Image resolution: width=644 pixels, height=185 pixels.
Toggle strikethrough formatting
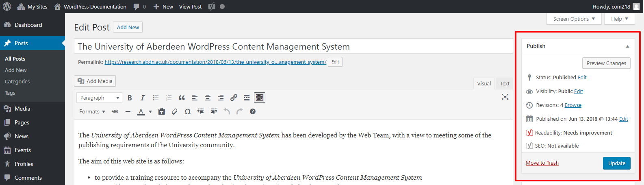pos(115,111)
